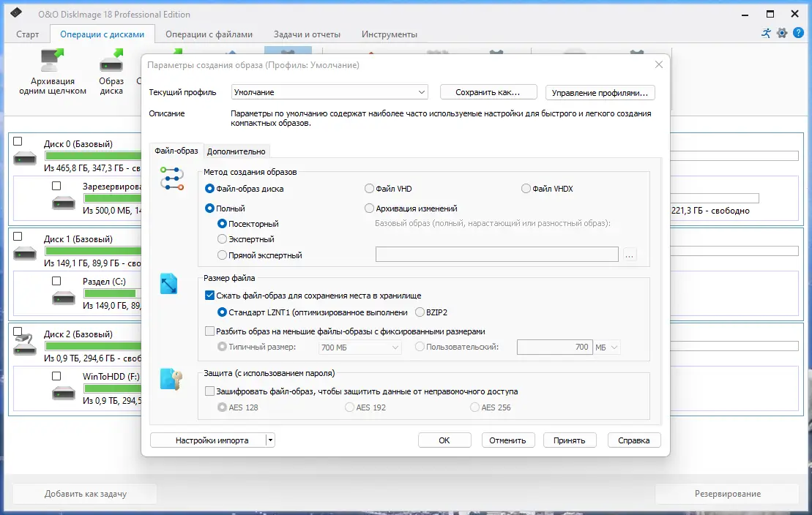Click the Диск 0 drive icon

pos(25,158)
